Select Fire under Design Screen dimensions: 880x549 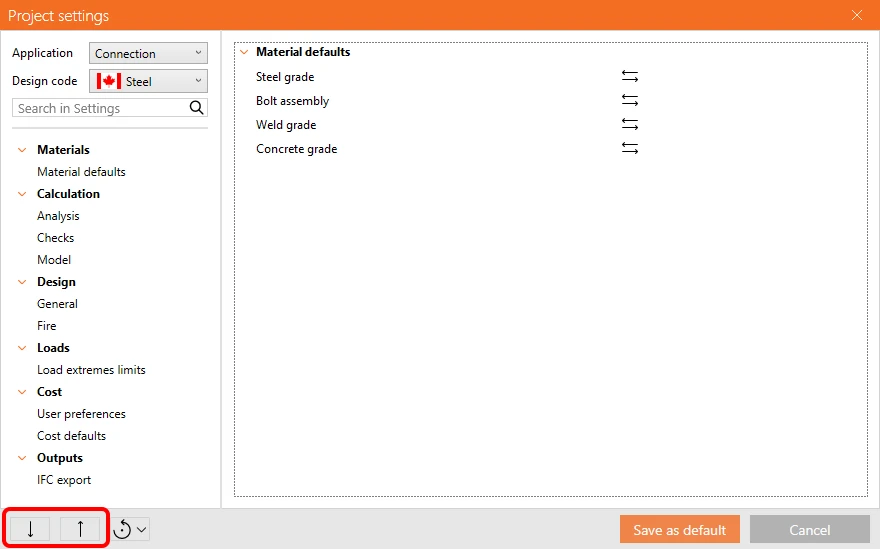pyautogui.click(x=47, y=326)
